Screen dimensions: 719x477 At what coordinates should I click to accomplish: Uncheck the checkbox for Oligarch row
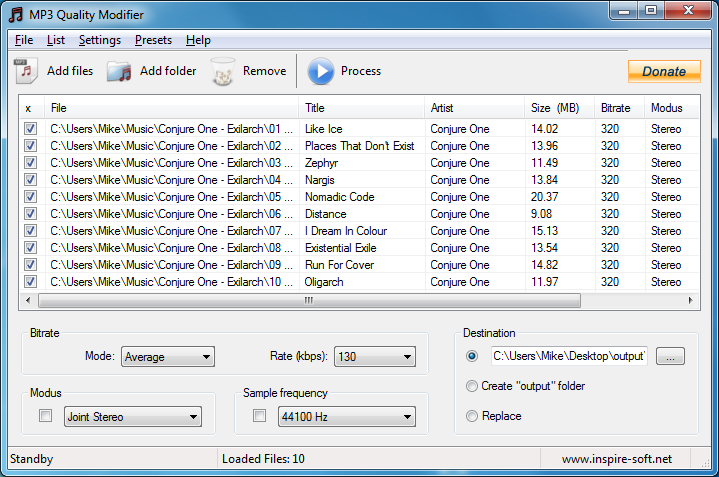coord(30,282)
